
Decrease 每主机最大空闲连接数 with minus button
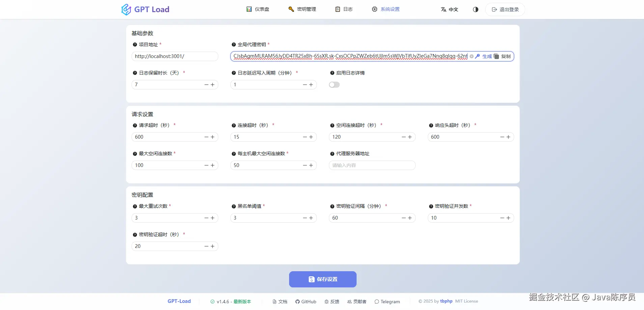(305, 165)
